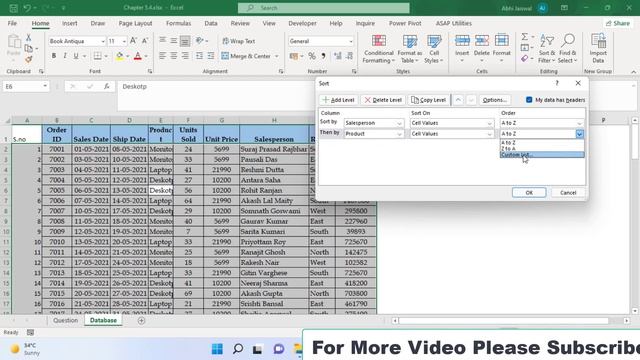This screenshot has width=640, height=360.
Task: Open Cell Styles gallery
Action: [x=434, y=49]
